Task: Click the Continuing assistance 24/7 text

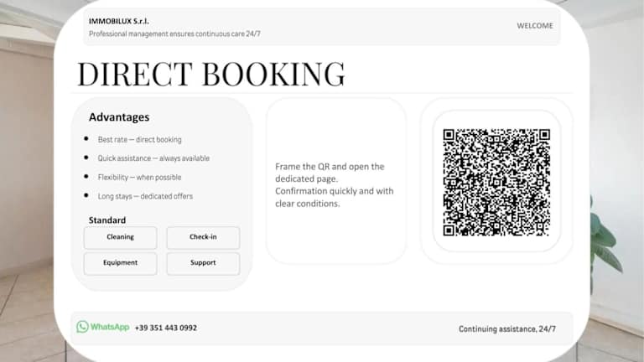Action: point(506,329)
